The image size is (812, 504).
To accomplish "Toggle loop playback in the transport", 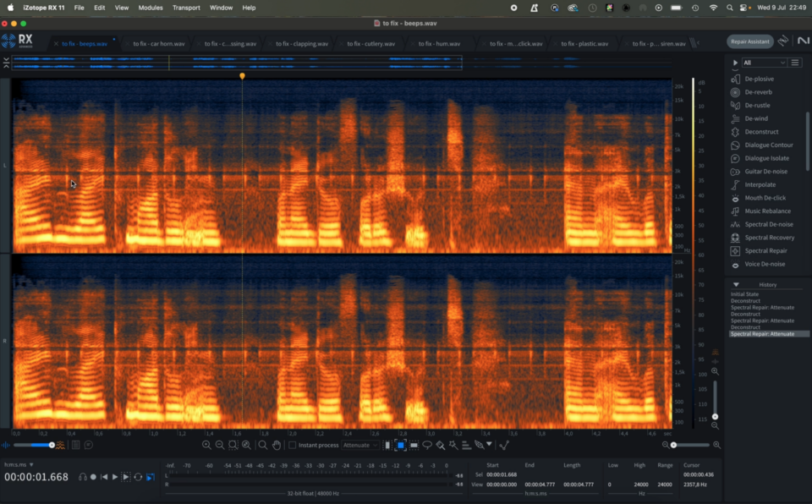I will click(138, 477).
